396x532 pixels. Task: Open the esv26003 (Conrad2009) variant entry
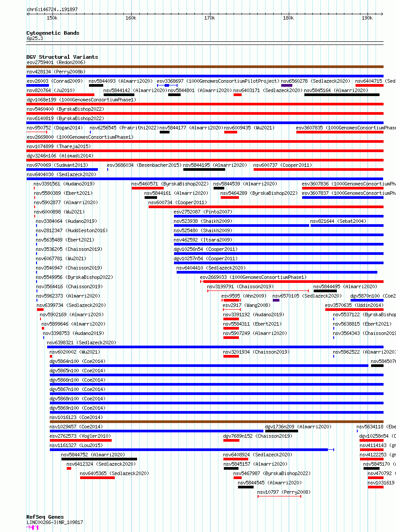coord(55,81)
